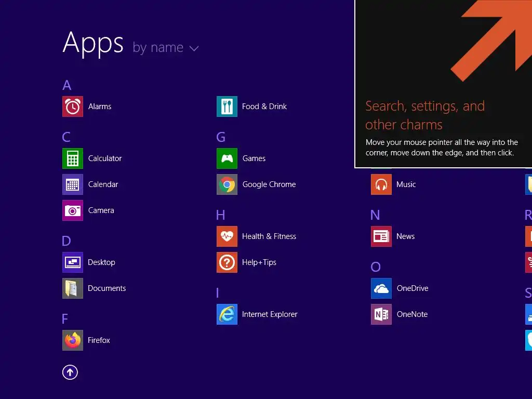The image size is (532, 399).
Task: Click the 'Firefox' text label
Action: pyautogui.click(x=99, y=340)
